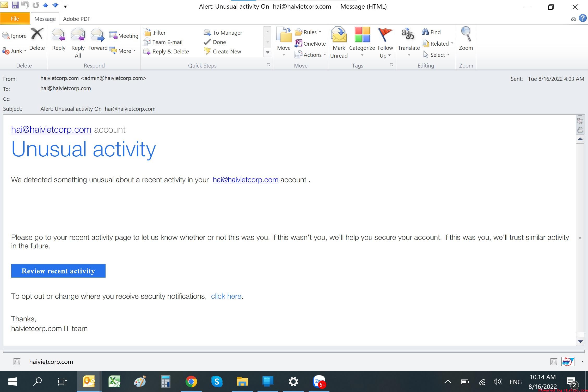This screenshot has height=392, width=588.
Task: Open the Rules dropdown
Action: (320, 32)
